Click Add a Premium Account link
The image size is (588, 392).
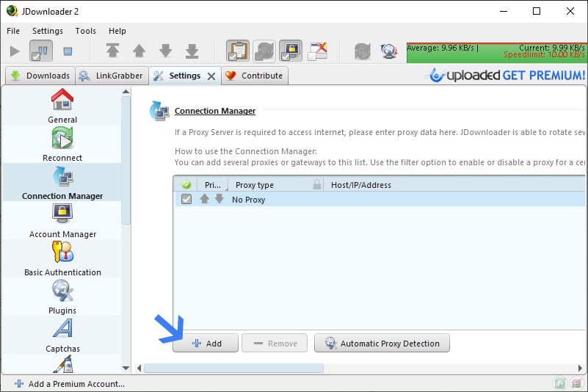[70, 384]
